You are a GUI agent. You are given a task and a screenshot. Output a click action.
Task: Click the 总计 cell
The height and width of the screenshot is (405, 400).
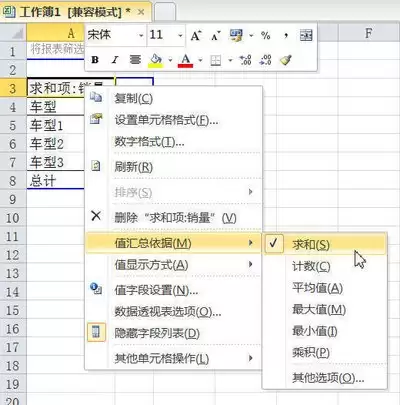(55, 181)
